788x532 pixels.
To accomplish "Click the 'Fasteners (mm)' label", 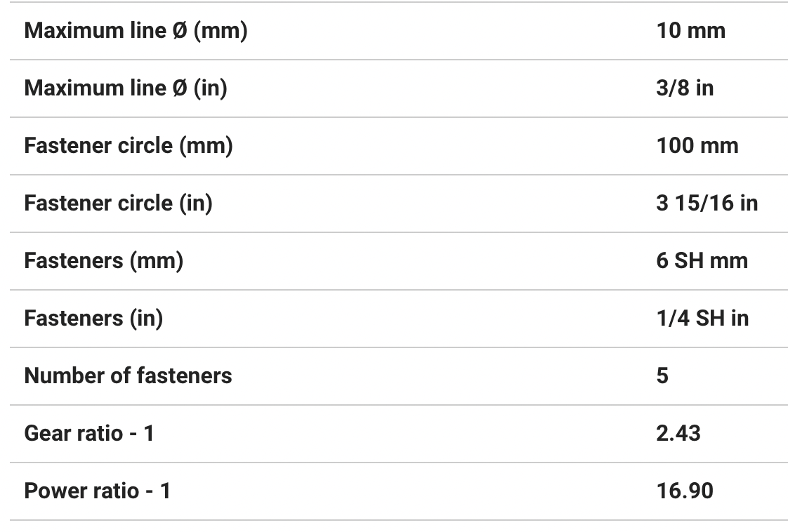I will point(104,261).
